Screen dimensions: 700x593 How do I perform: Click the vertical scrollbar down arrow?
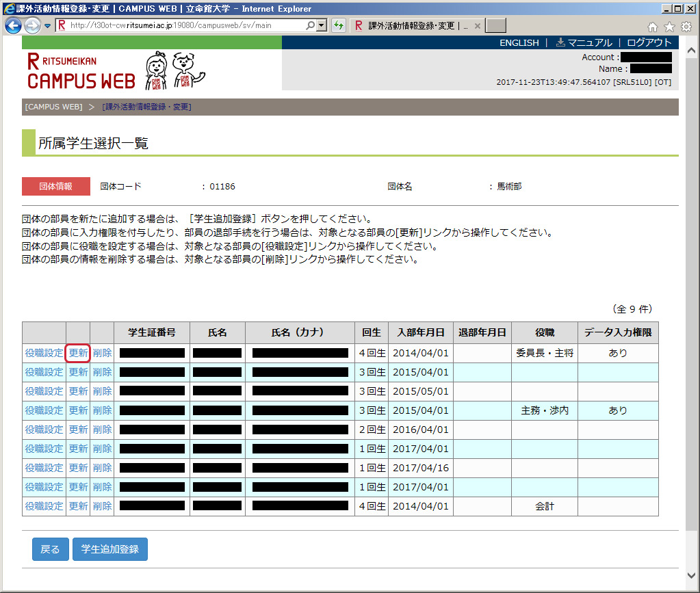[693, 575]
